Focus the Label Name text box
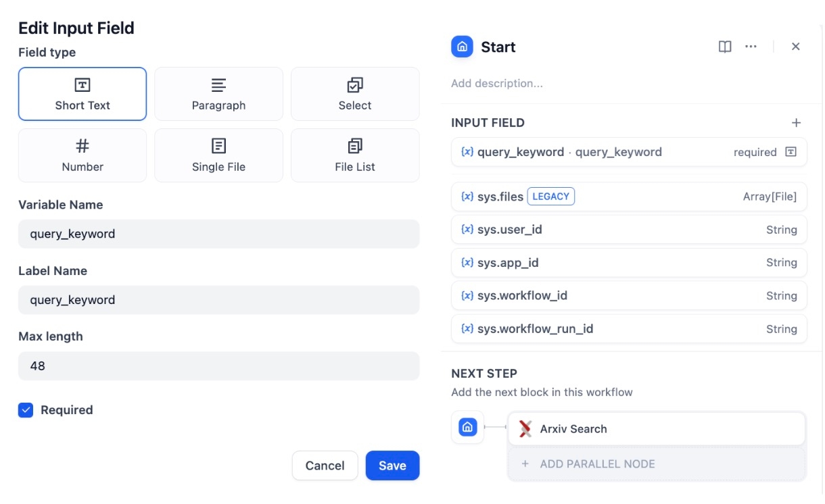 click(218, 300)
